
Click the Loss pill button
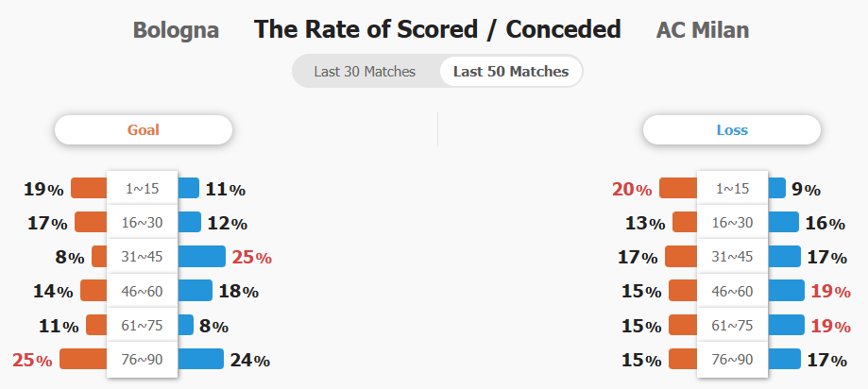(x=732, y=130)
